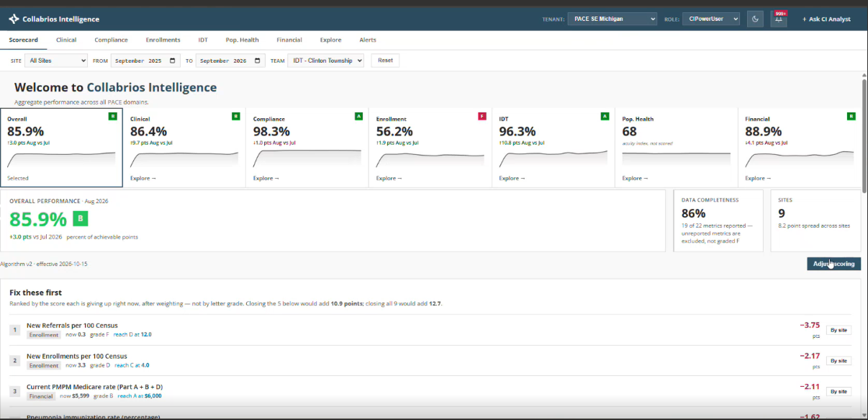Viewport: 868px width, 420px height.
Task: Click rank number 3 badge
Action: pyautogui.click(x=14, y=391)
